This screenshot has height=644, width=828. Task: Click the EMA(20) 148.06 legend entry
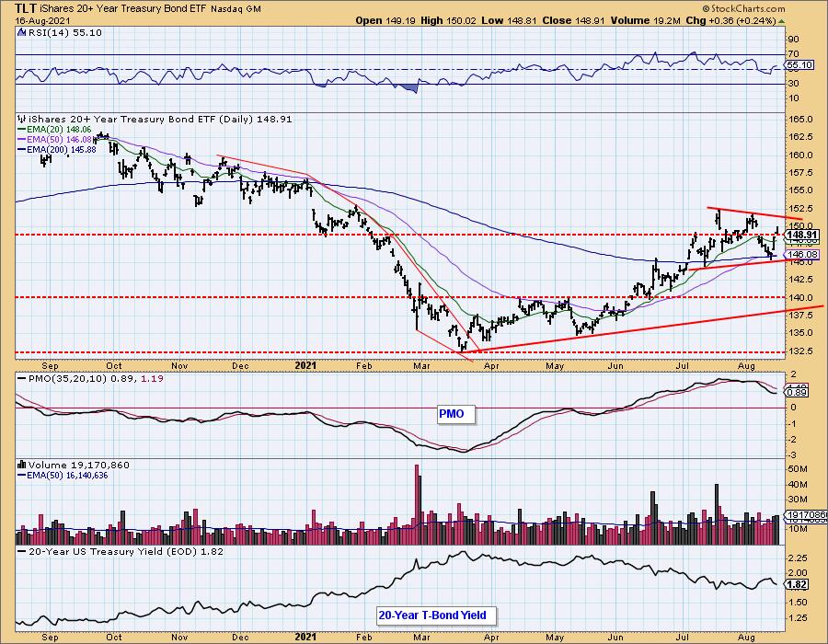click(x=54, y=130)
